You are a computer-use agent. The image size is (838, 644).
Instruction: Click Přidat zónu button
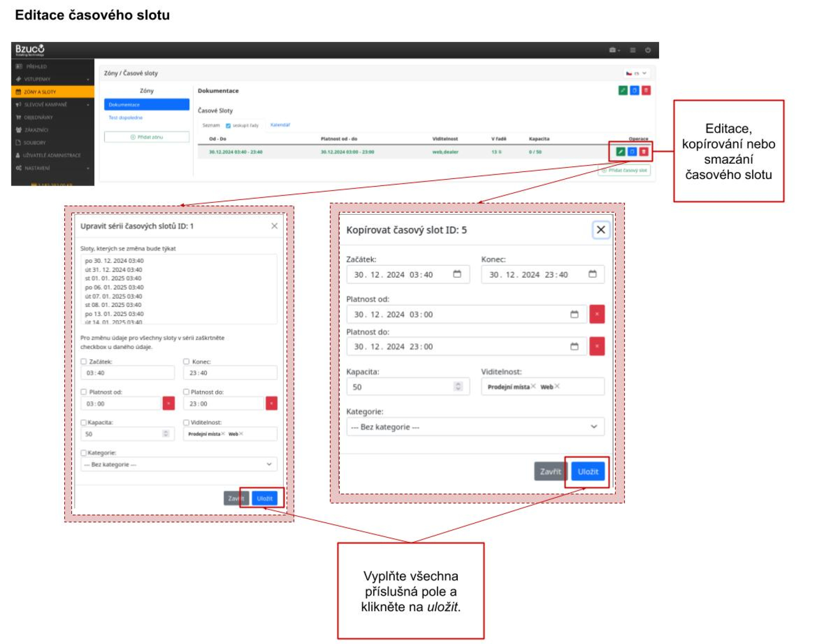pyautogui.click(x=146, y=137)
